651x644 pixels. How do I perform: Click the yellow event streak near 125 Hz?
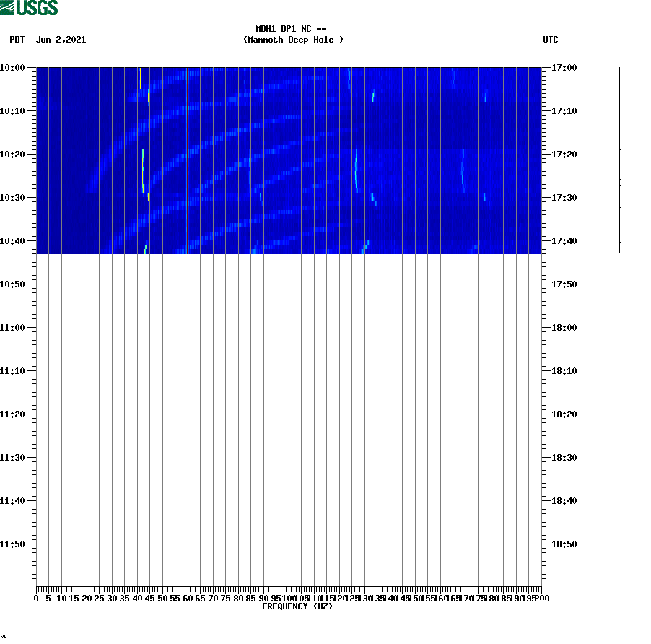(x=356, y=170)
